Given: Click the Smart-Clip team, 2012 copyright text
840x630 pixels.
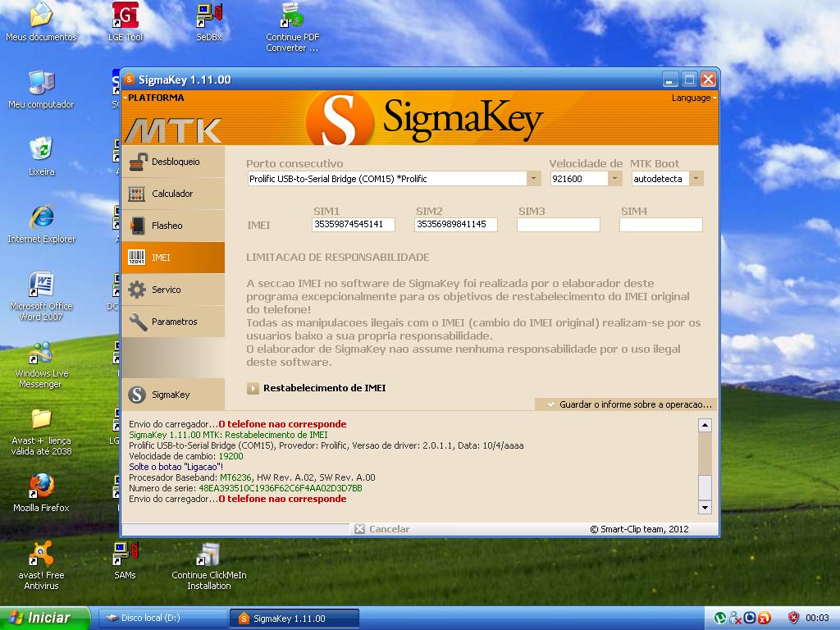Looking at the screenshot, I should coord(639,529).
